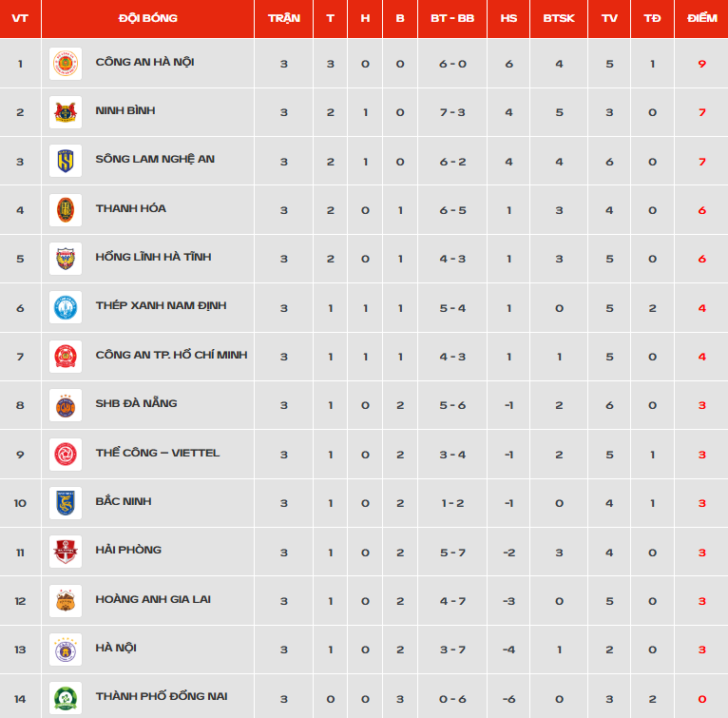Click the HS column header
728x718 pixels.
pos(508,19)
